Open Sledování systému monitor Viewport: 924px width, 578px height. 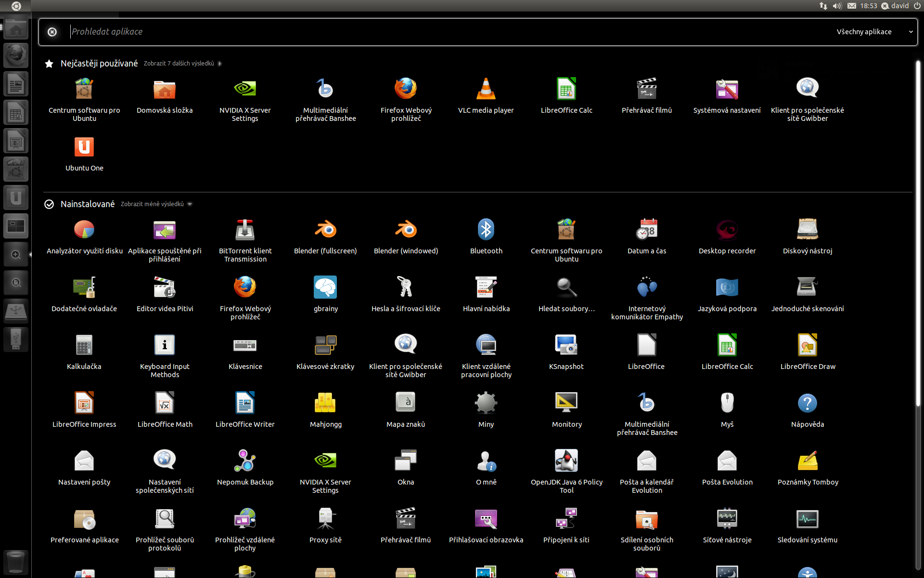[808, 525]
